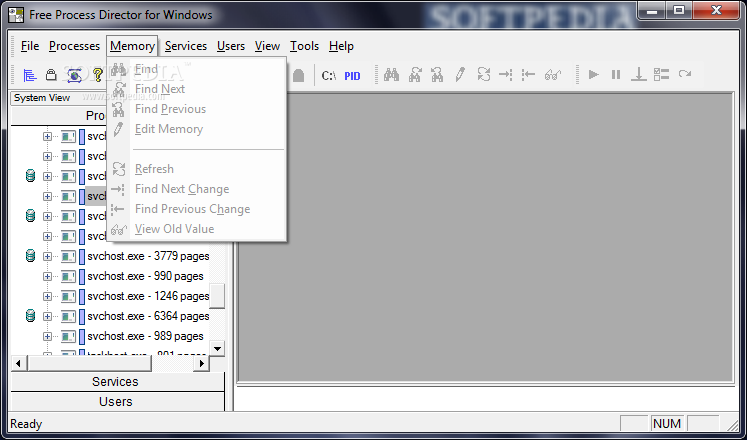The height and width of the screenshot is (440, 747).
Task: Select svchost.exe - 990 pages row
Action: pos(145,276)
